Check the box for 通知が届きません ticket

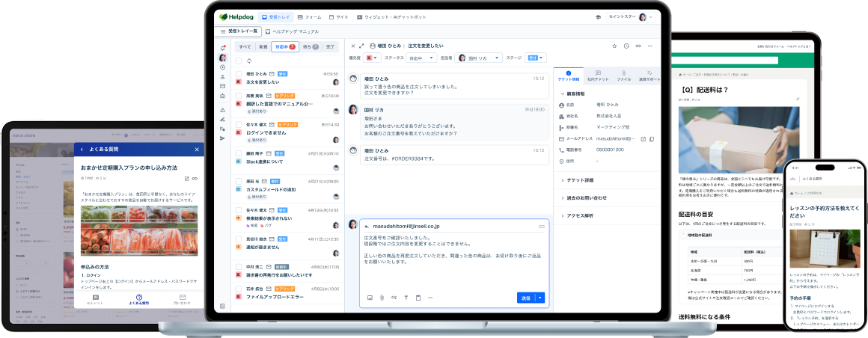(239, 239)
